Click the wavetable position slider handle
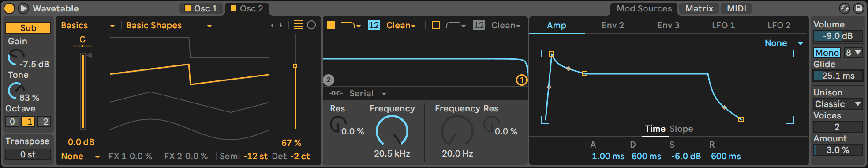Image resolution: width=868 pixels, height=168 pixels. tap(295, 66)
